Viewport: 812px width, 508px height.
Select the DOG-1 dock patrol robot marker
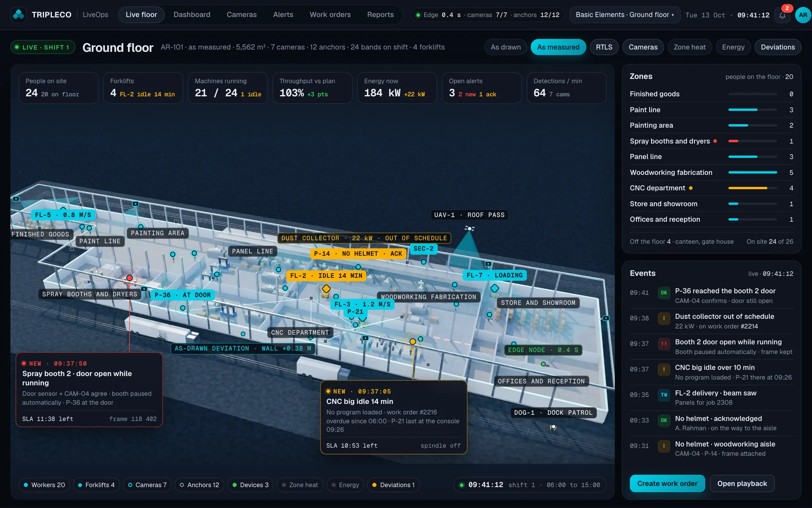(553, 427)
